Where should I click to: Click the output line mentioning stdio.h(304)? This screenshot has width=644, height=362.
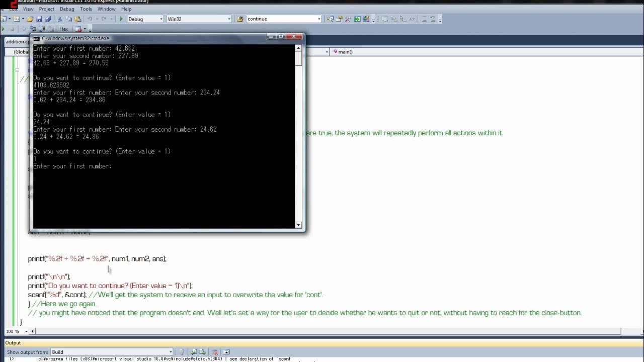tap(165, 359)
